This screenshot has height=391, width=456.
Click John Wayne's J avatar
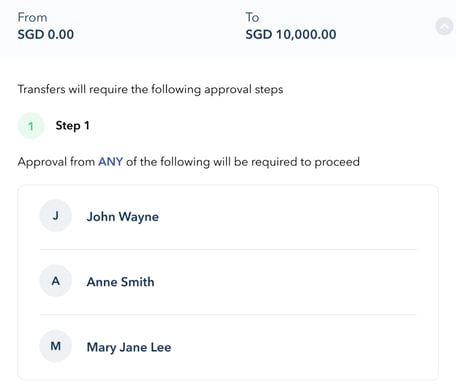[x=56, y=216]
